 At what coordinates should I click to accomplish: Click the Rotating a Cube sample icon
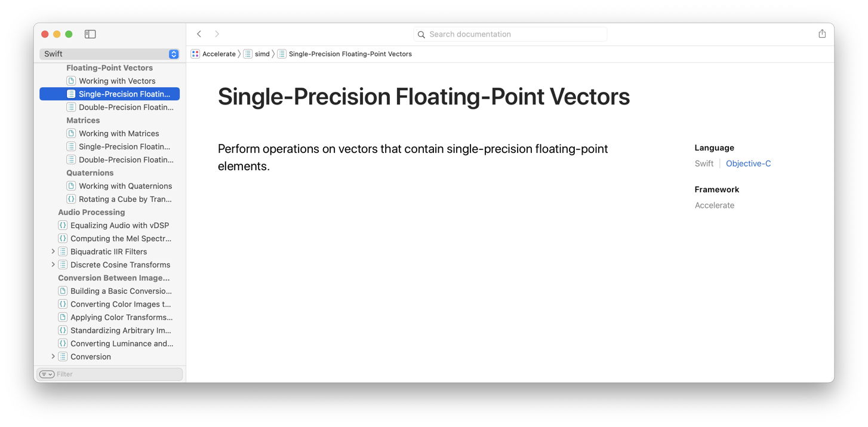coord(71,199)
